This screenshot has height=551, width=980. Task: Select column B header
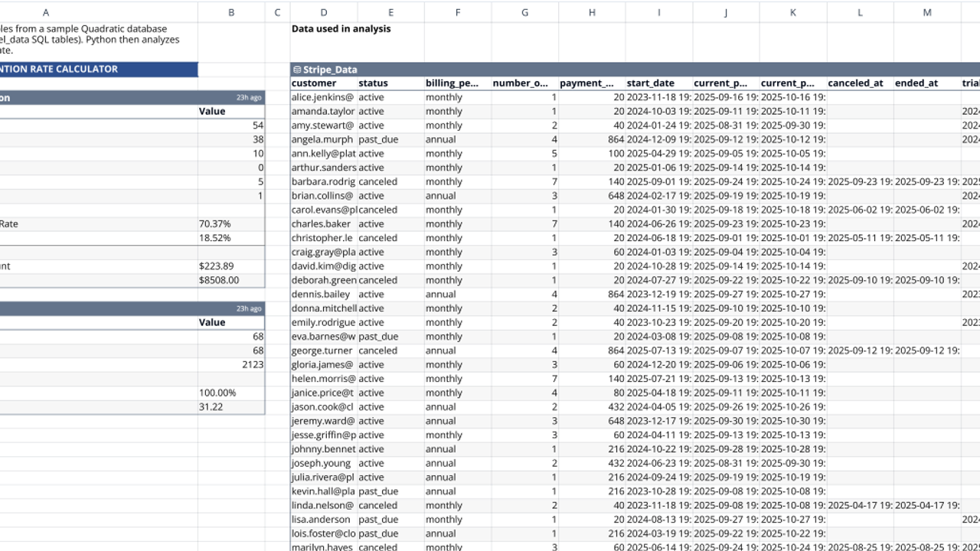click(x=232, y=12)
